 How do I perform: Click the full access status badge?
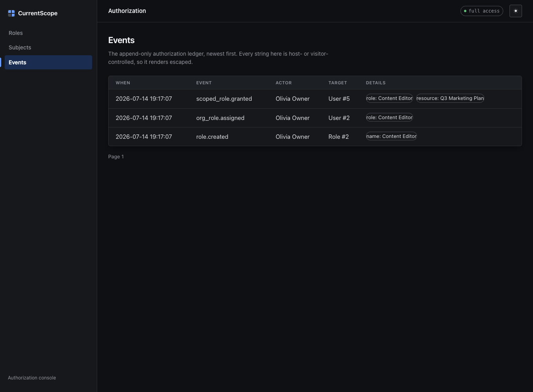click(482, 11)
